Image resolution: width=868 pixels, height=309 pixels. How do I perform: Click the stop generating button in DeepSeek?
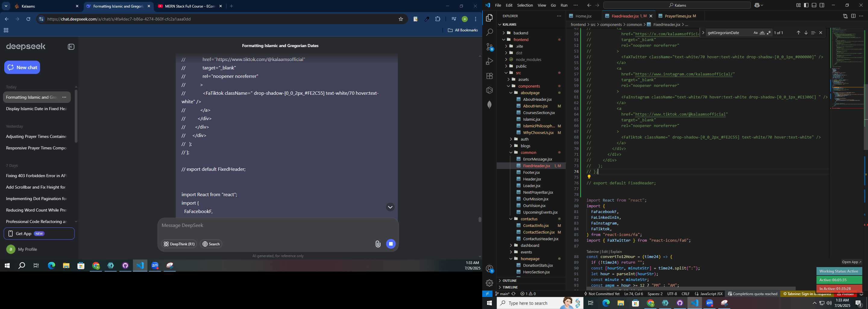point(391,244)
